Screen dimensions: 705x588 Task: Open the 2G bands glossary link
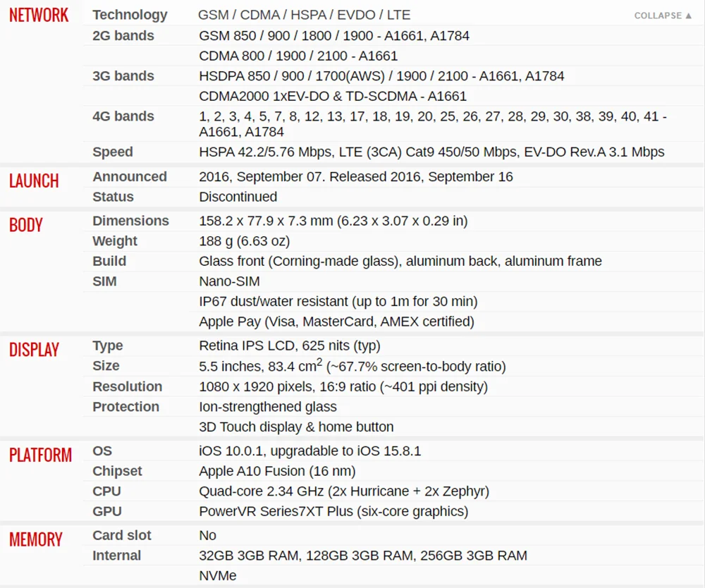click(123, 35)
